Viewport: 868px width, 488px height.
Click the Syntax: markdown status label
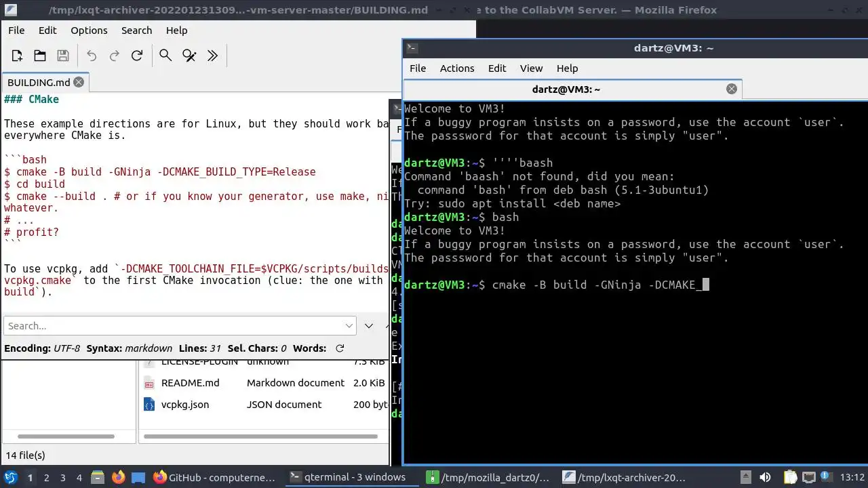pyautogui.click(x=130, y=348)
